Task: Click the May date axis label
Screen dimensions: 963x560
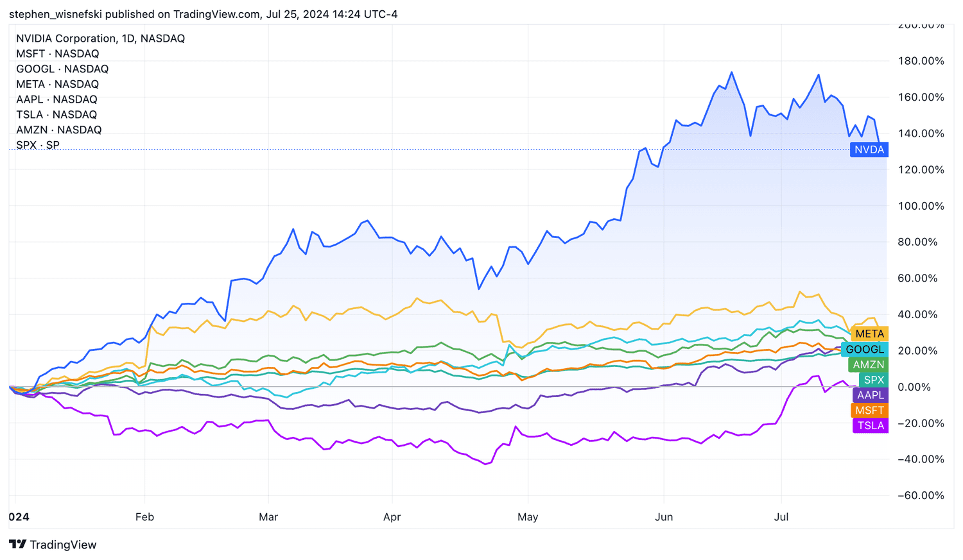Action: [528, 517]
